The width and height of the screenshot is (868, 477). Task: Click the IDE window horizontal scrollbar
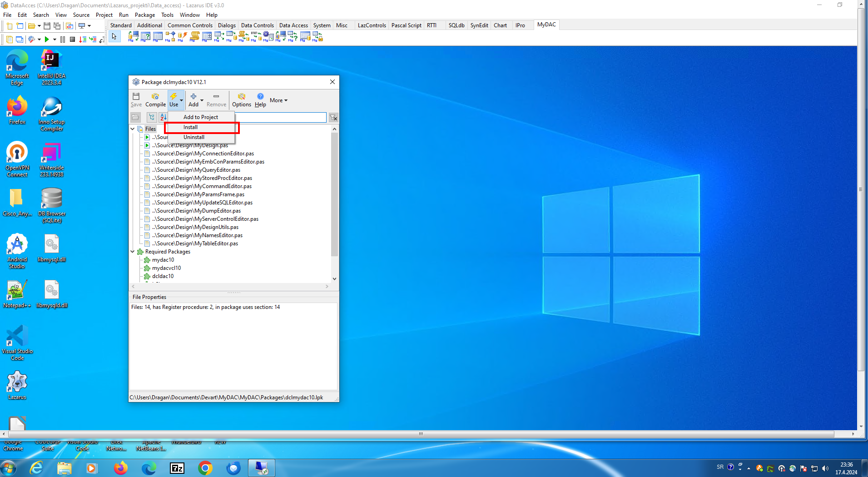pos(420,434)
